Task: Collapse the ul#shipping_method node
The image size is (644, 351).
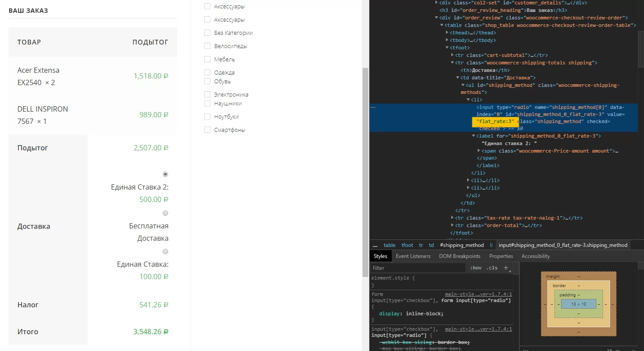Action: coord(463,85)
